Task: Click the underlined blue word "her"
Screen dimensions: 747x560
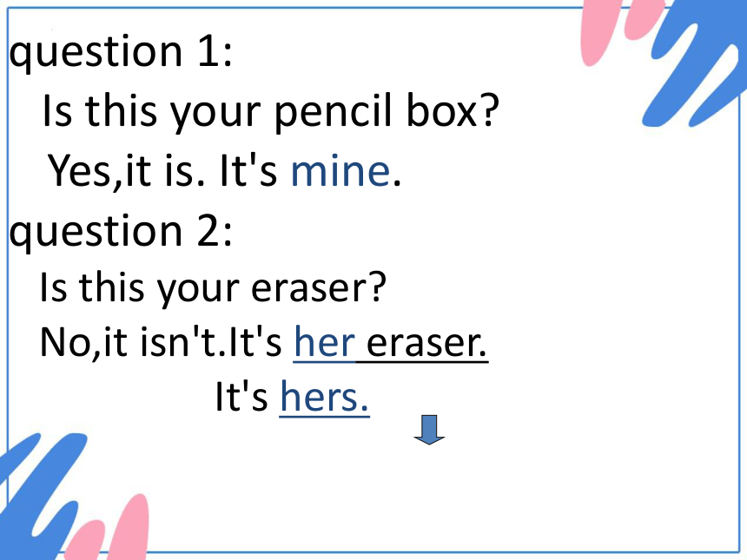Action: click(325, 342)
